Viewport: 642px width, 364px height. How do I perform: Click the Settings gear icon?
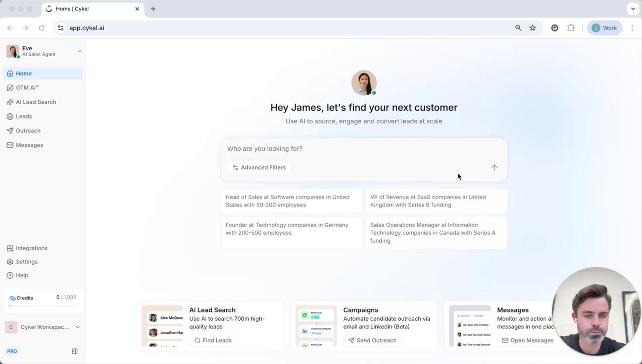10,262
